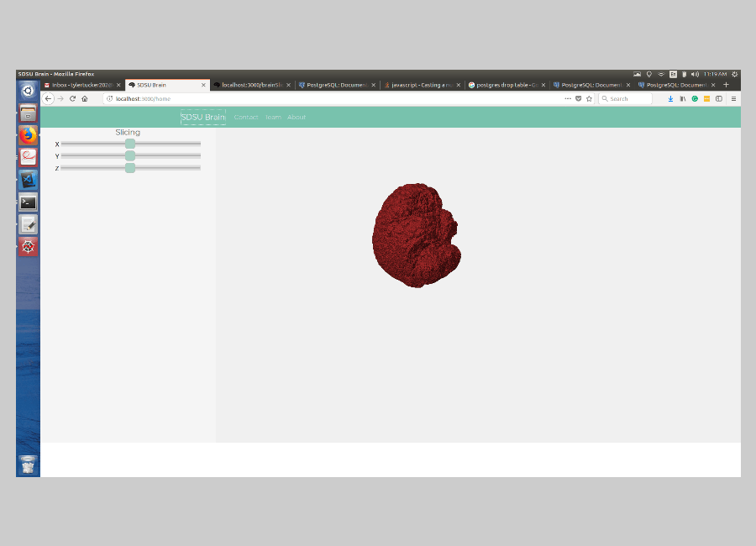
Task: Click the Save to Pocket icon
Action: tap(578, 98)
